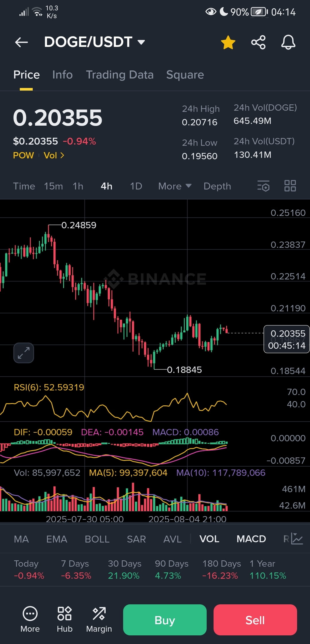Tap the eye comfort icon in status bar

(211, 11)
